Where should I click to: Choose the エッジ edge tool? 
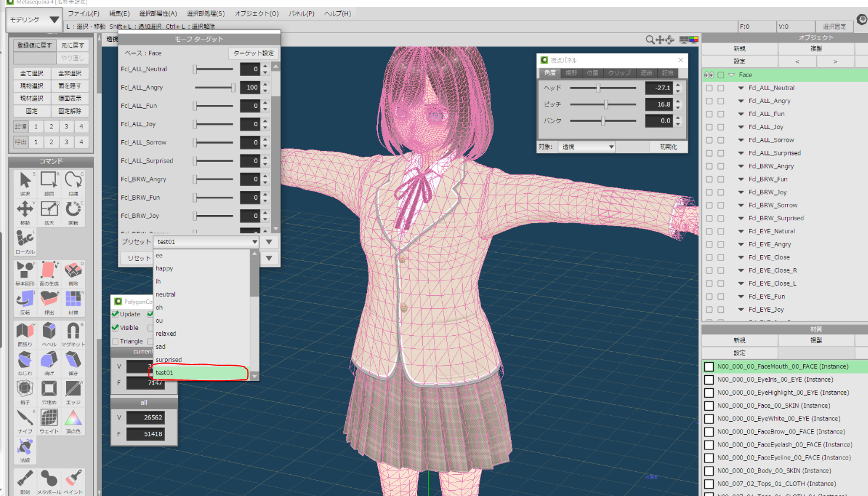(x=73, y=392)
